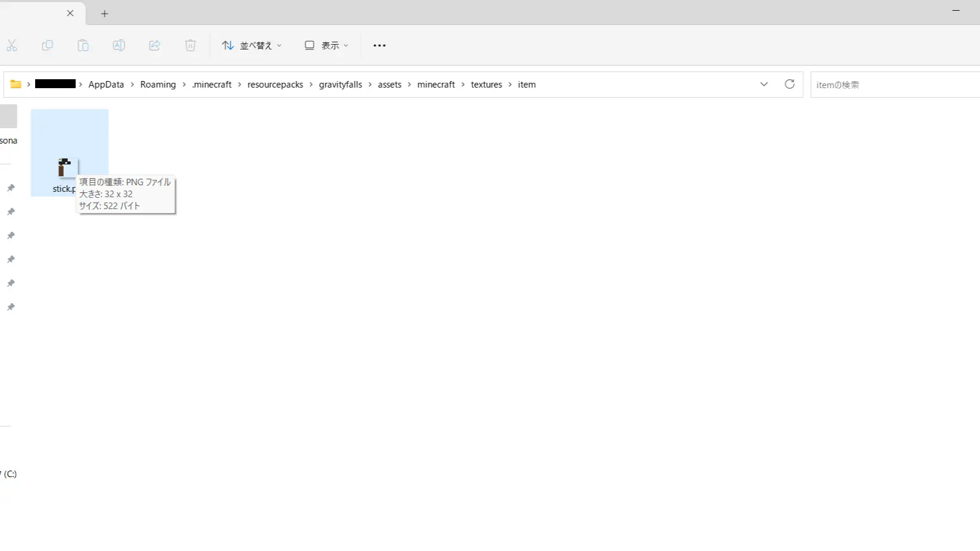Viewport: 980px width, 551px height.
Task: Go to the .minecraft breadcrumb folder
Action: (x=212, y=85)
